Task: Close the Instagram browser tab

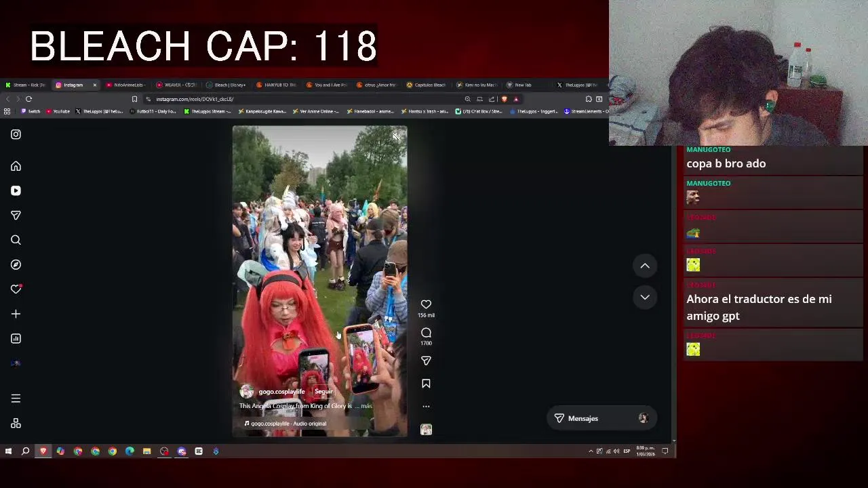Action: 94,85
